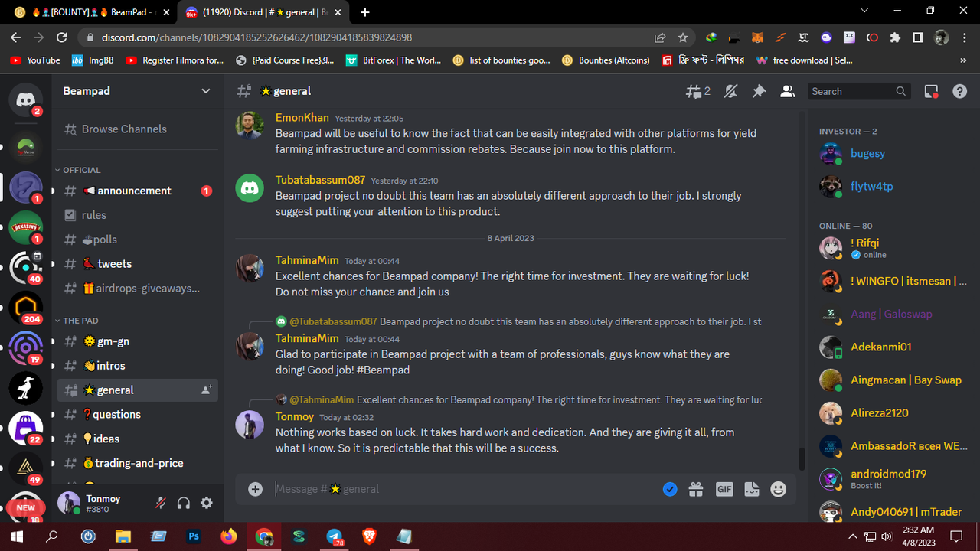The width and height of the screenshot is (980, 551).
Task: Deafen audio with headphone icon
Action: coord(183,503)
